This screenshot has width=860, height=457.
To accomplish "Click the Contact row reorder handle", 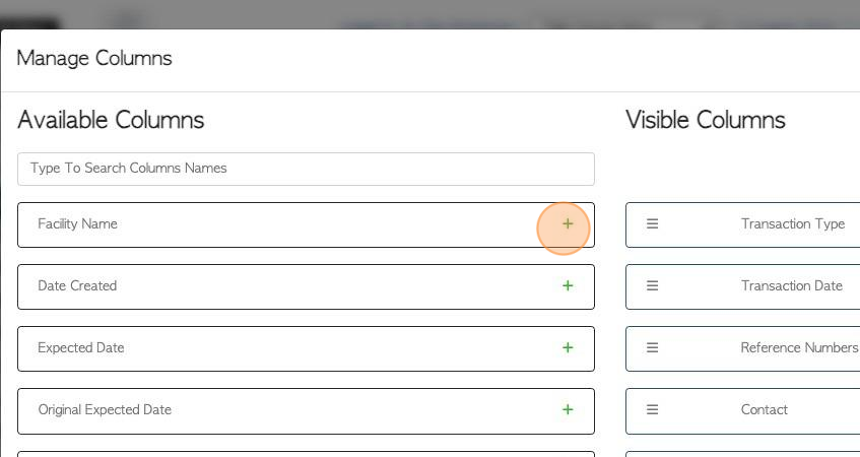I will click(x=652, y=410).
